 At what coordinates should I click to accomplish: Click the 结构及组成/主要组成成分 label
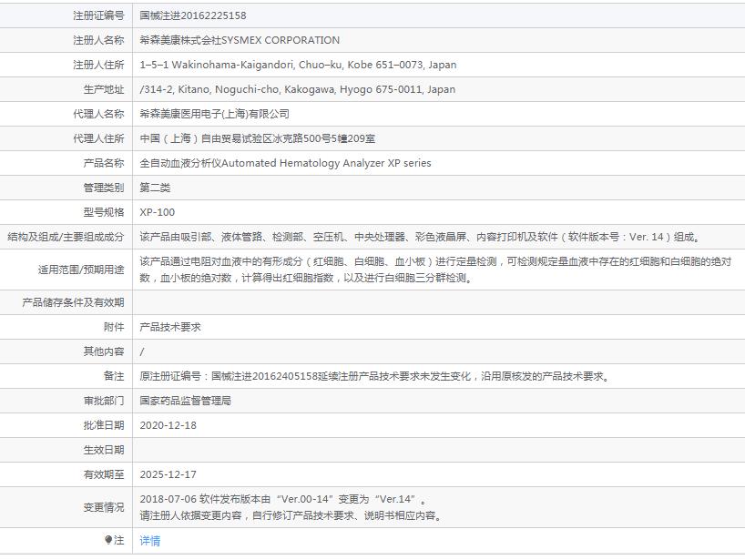(x=66, y=237)
